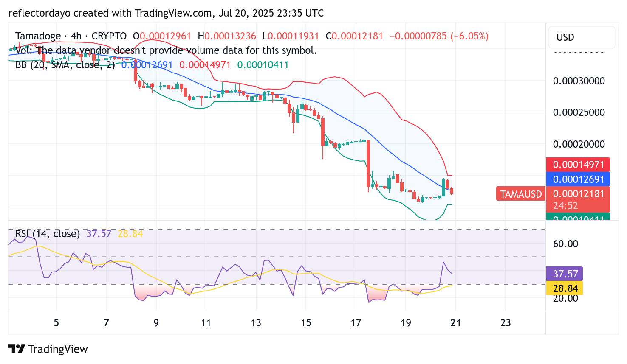Click the low value L0.00011931

(291, 36)
